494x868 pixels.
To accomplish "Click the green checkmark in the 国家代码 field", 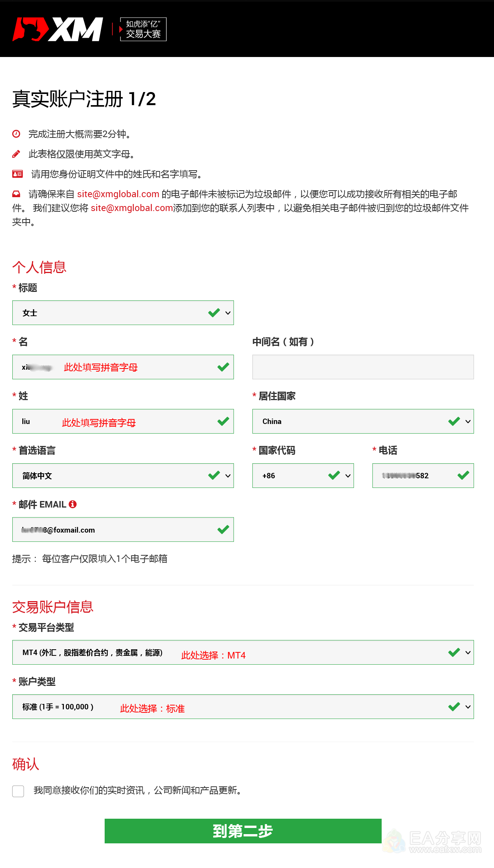I will tap(334, 476).
